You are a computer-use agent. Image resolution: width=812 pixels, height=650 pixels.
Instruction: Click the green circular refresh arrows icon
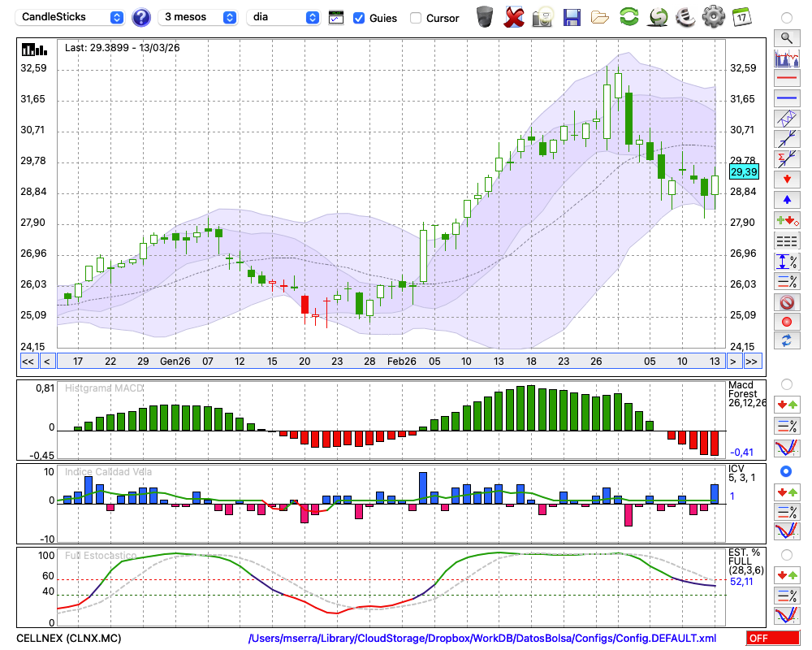coord(628,16)
